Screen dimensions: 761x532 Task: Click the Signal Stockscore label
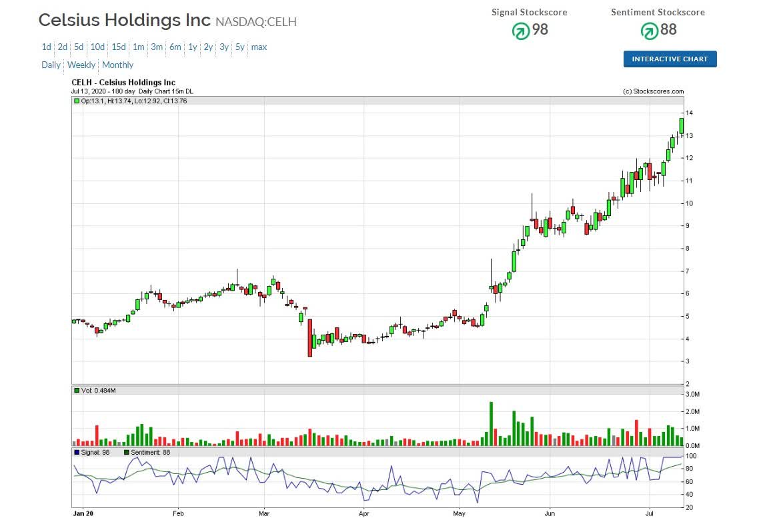[530, 13]
